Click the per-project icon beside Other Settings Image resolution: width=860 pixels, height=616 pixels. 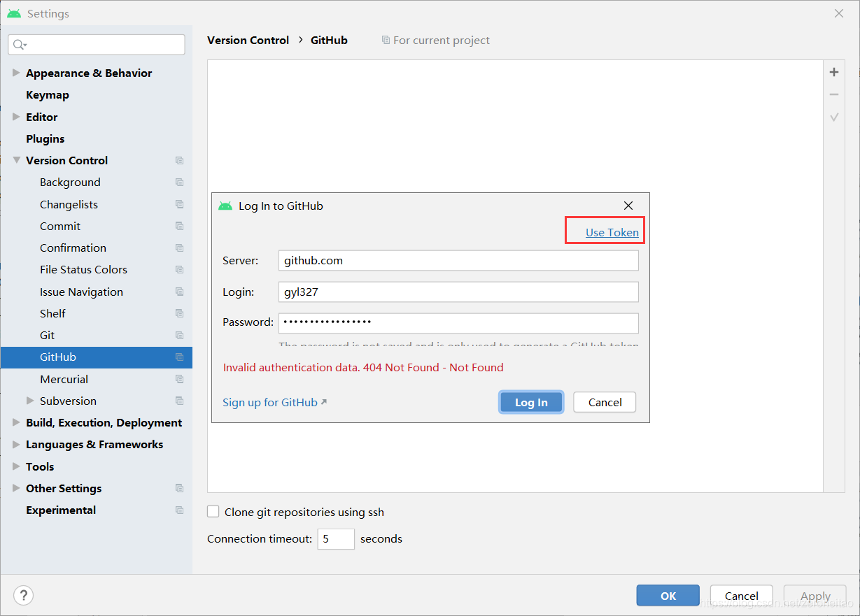point(179,488)
